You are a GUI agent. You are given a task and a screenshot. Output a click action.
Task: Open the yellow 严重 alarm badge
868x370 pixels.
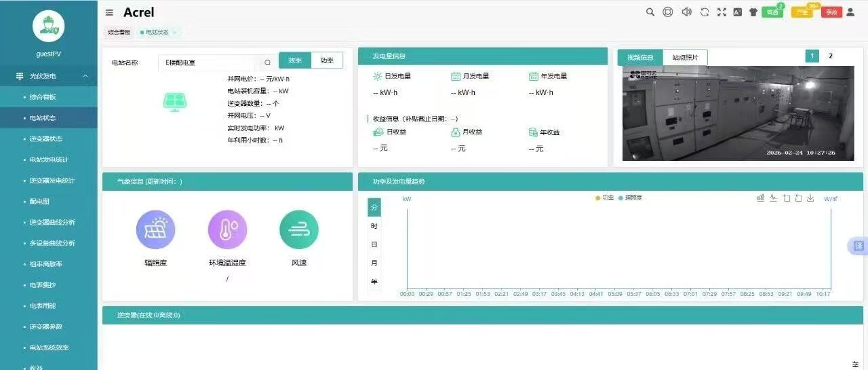(802, 12)
